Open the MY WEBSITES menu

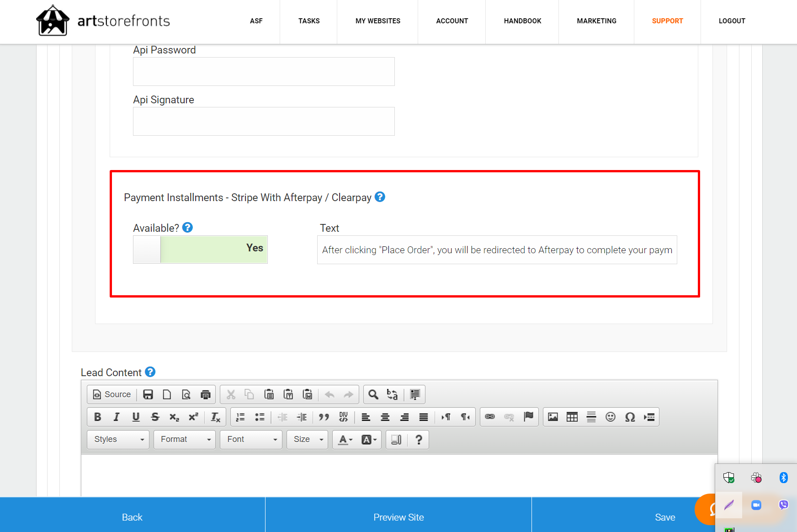[x=377, y=21]
